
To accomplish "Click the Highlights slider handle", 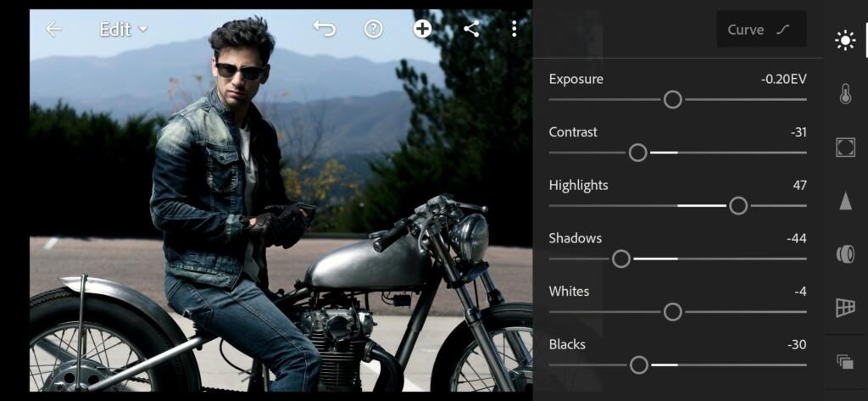I will tap(738, 206).
